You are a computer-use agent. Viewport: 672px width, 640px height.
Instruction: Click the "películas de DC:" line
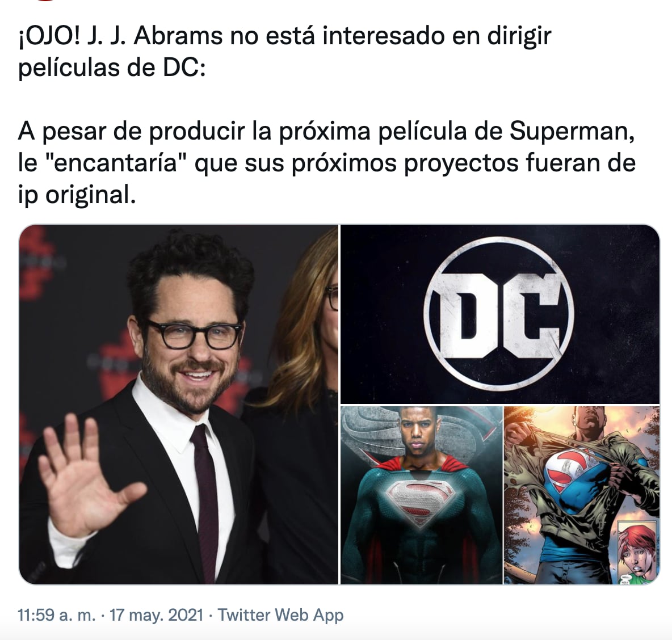point(112,68)
